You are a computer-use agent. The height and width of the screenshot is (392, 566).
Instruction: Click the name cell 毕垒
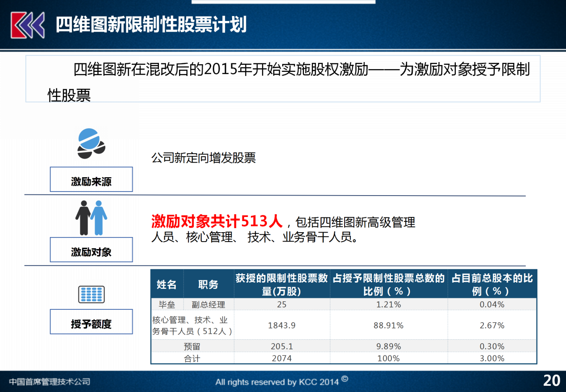tap(167, 304)
